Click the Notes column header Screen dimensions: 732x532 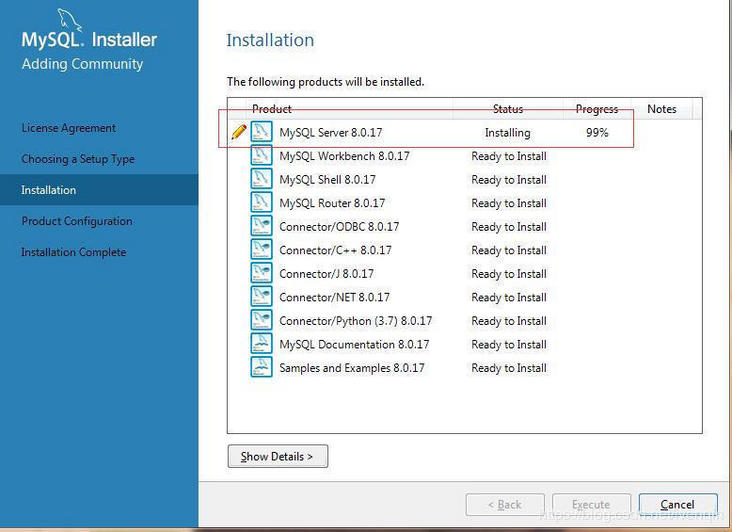click(662, 109)
